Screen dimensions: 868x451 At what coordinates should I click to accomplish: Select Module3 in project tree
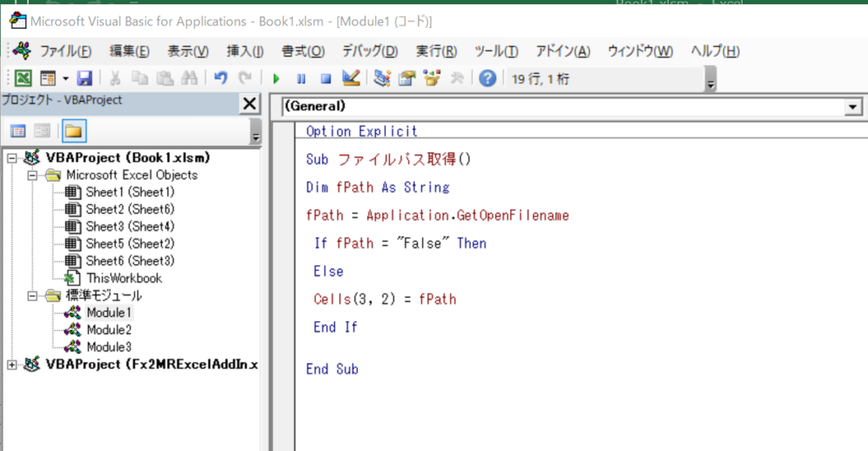[109, 347]
